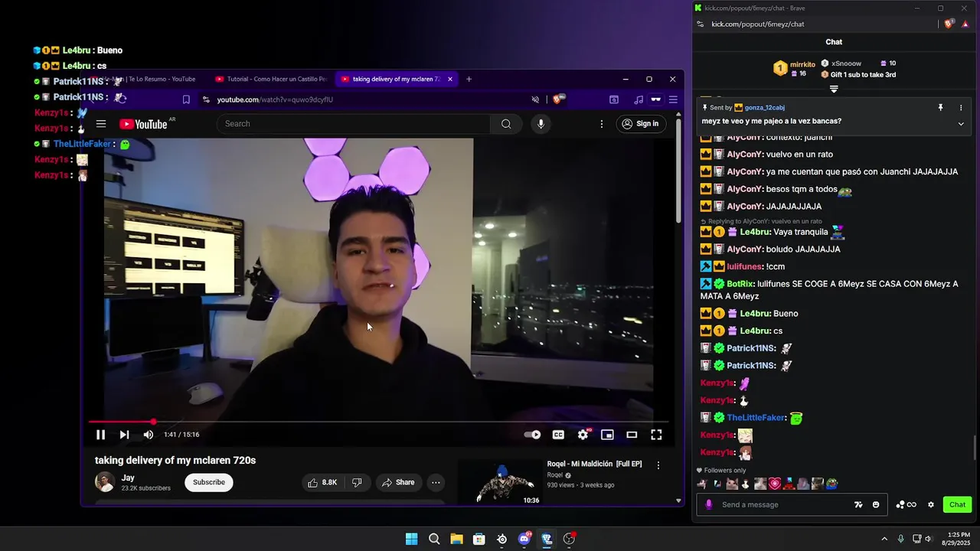Click xSnooow in the leaderboard
The height and width of the screenshot is (551, 980).
[846, 64]
